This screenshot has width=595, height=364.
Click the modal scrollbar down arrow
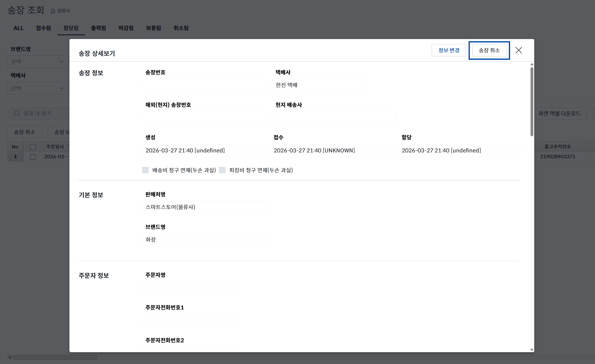(x=532, y=350)
